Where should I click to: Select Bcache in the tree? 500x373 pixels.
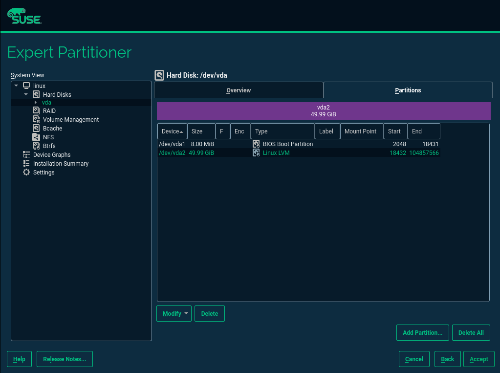[x=52, y=128]
